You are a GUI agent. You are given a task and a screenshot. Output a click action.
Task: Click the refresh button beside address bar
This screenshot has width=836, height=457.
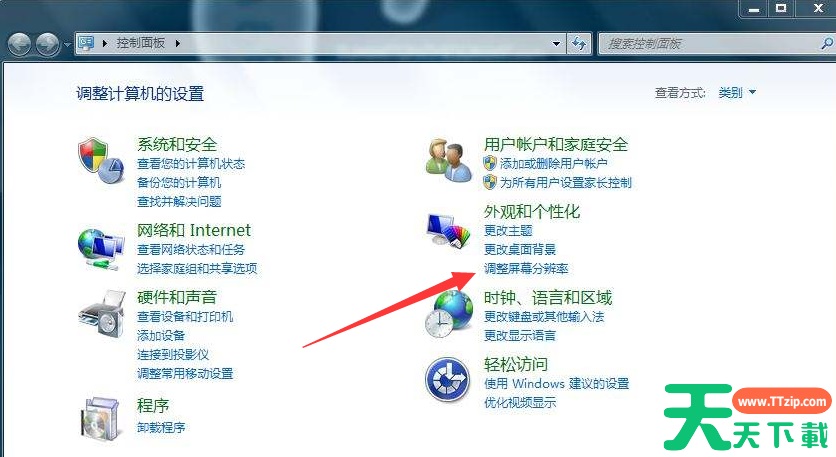click(x=578, y=44)
